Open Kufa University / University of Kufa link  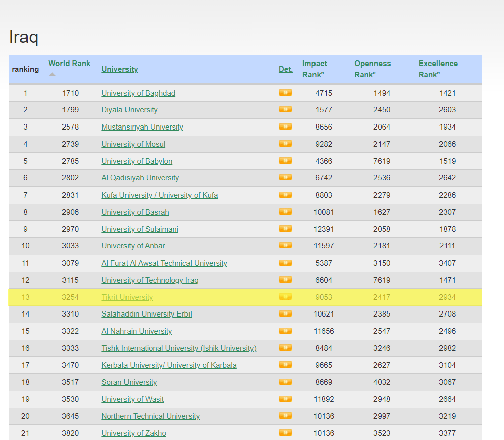click(x=159, y=195)
